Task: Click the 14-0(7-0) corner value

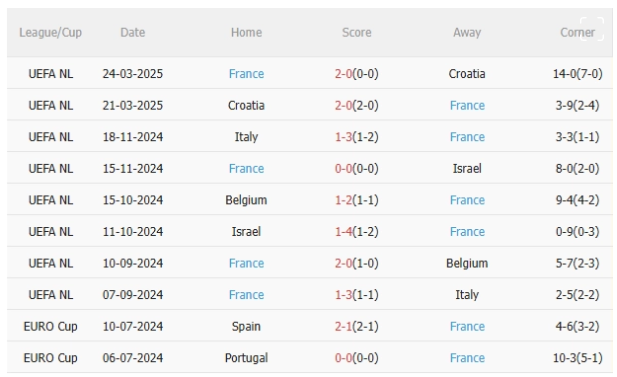Action: point(577,74)
